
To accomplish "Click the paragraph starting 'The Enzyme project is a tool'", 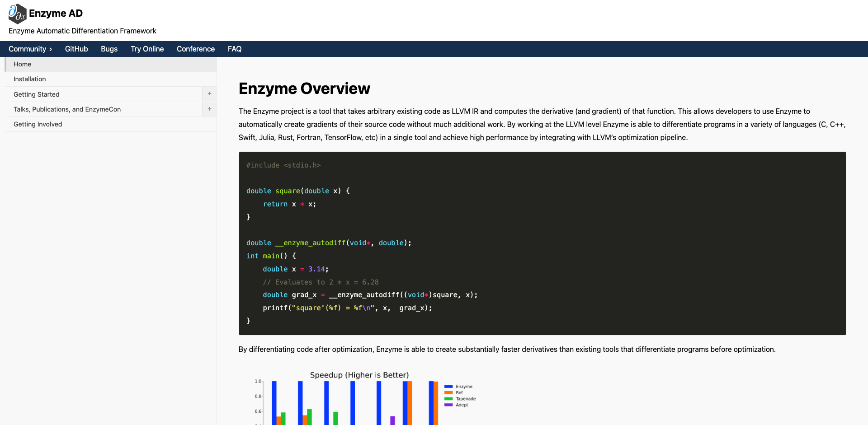I will [542, 124].
